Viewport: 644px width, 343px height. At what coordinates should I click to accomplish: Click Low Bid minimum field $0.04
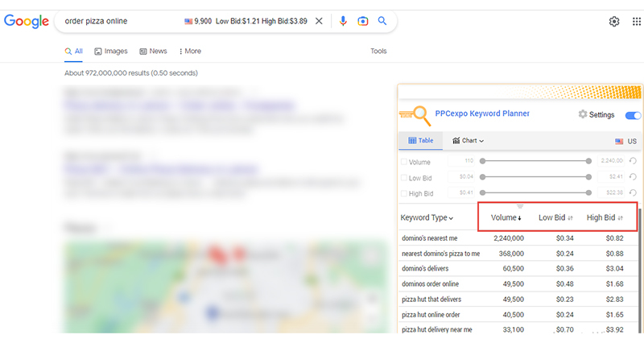(x=461, y=176)
